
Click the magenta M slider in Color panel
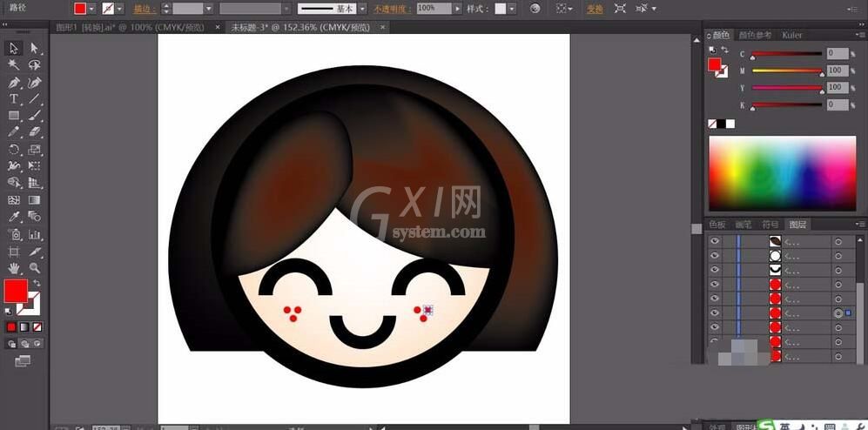(787, 71)
